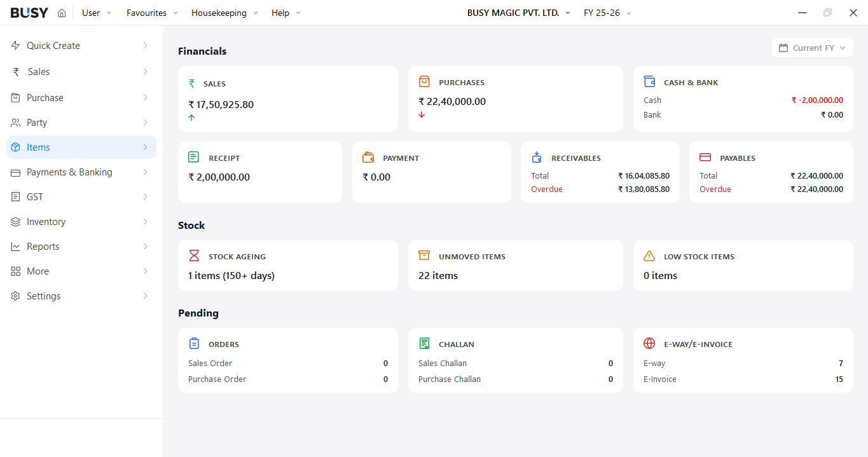Expand the Quick Create chevron
The height and width of the screenshot is (457, 868).
click(145, 46)
